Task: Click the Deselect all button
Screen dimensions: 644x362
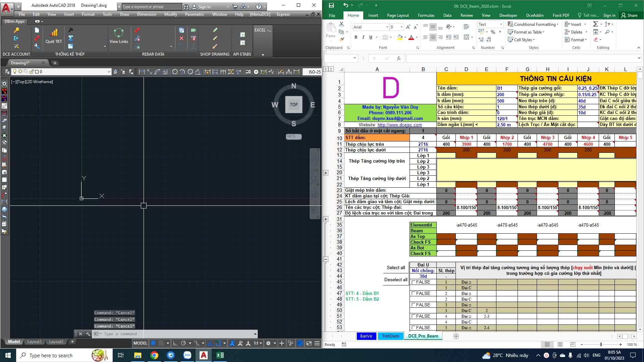Action: (x=396, y=280)
